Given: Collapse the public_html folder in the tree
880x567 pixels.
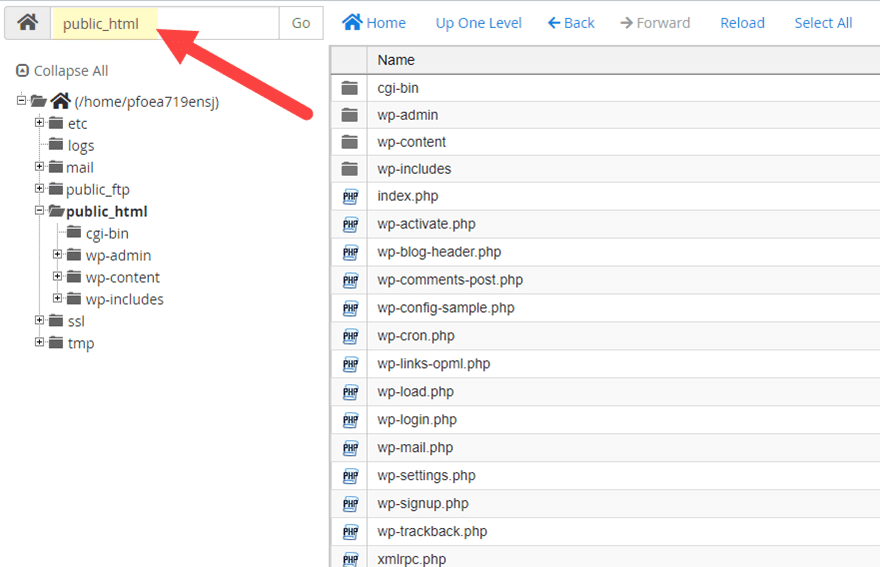Looking at the screenshot, I should pos(39,210).
